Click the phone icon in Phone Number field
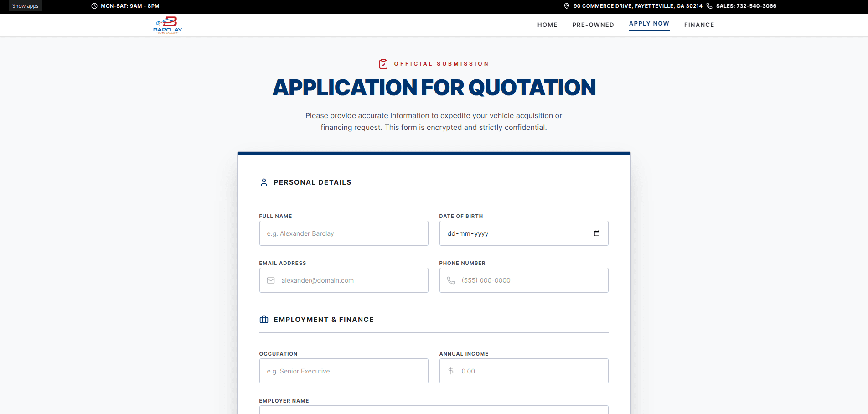Screen dimensions: 868x414 coord(451,280)
